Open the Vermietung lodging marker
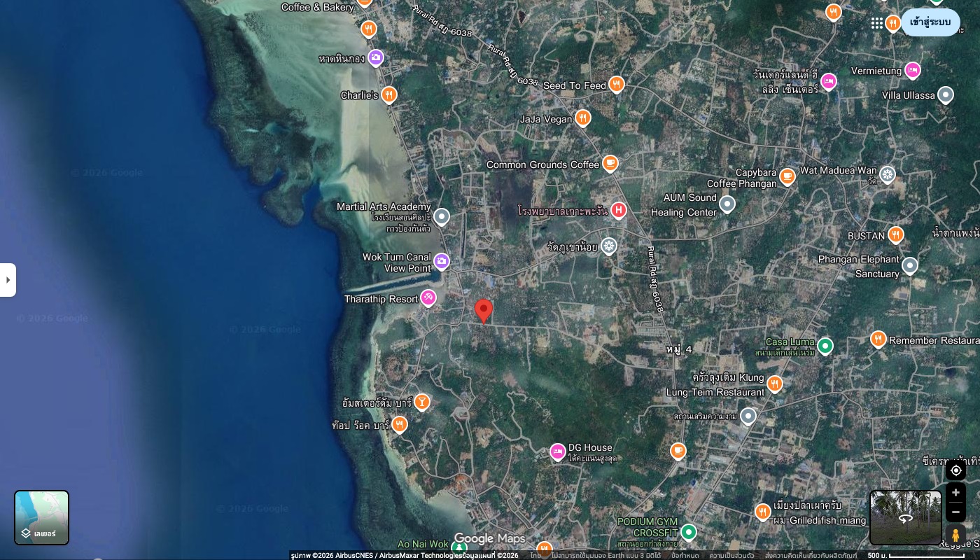This screenshot has height=560, width=980. tap(912, 70)
